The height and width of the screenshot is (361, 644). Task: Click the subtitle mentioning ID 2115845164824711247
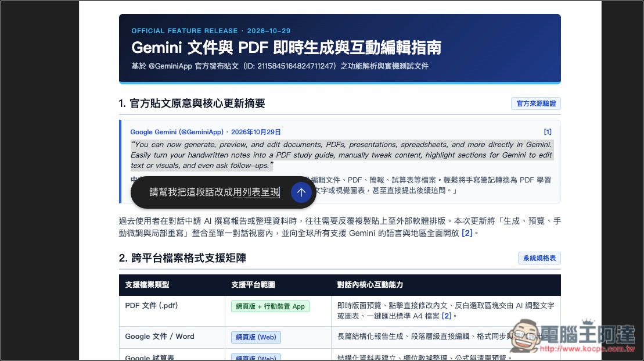280,66
